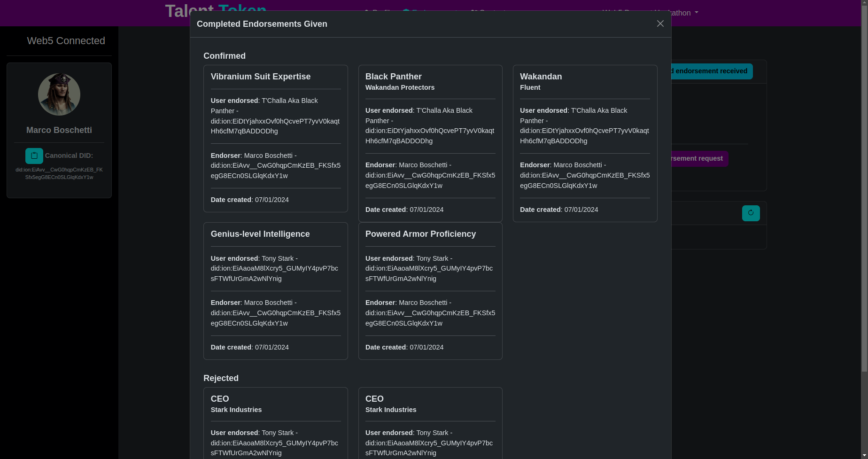Screen dimensions: 868x459
Task: Click the 'Marco Boschetti' name in the sidebar
Action: [x=59, y=130]
